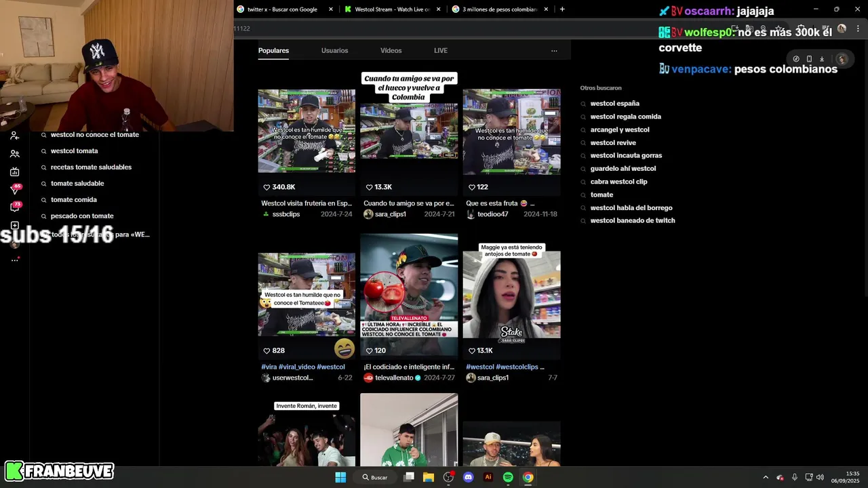The width and height of the screenshot is (868, 488).
Task: Switch to the 'twitter x - Buscar con Google' tab
Action: 285,9
